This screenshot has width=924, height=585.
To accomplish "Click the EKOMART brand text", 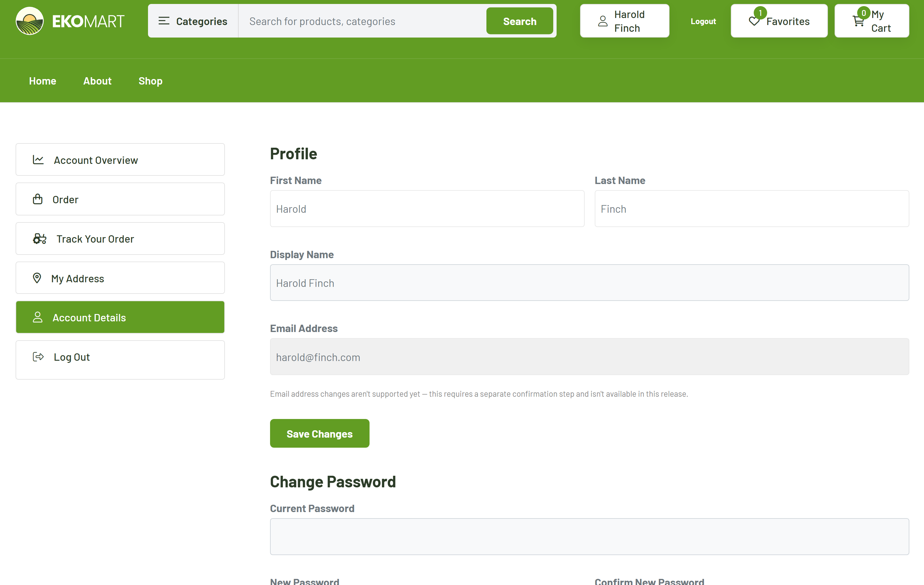I will click(88, 21).
